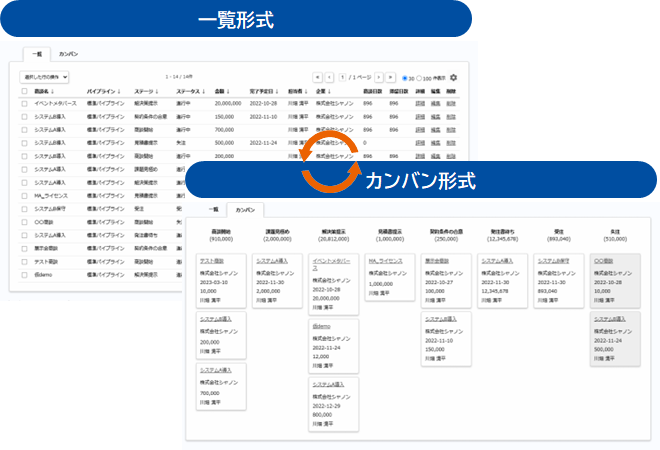
Task: Open イベントメタバース card link in kanban
Action: coord(331,264)
